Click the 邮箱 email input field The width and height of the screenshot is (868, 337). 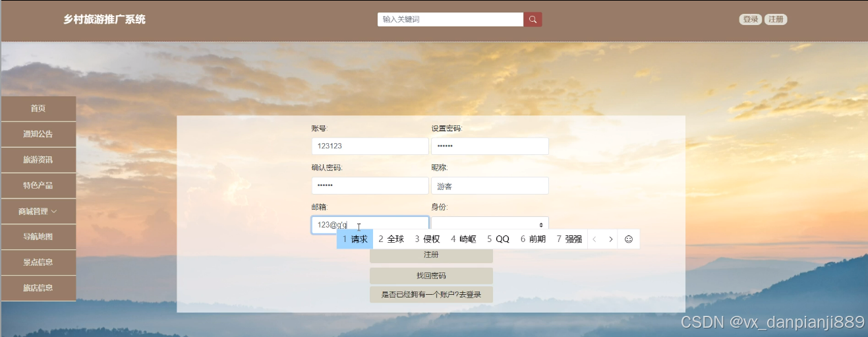pos(370,225)
